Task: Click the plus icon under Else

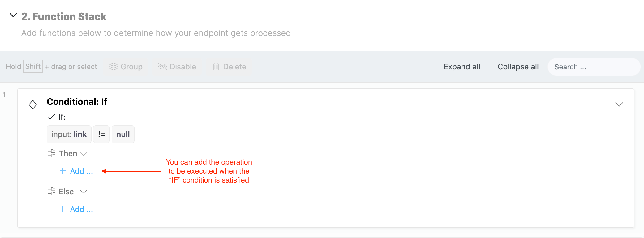Action: (x=63, y=209)
